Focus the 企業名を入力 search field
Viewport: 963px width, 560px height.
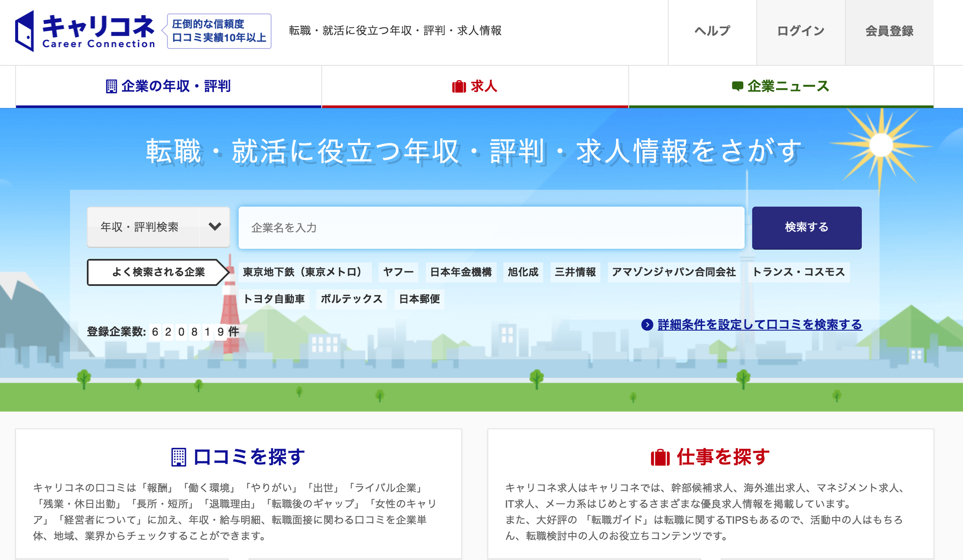492,228
